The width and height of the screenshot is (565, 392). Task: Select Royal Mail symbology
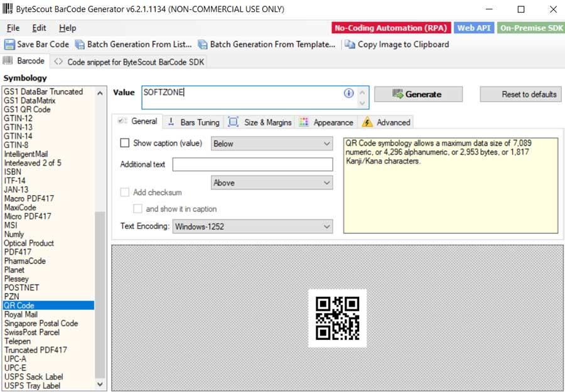pos(21,314)
